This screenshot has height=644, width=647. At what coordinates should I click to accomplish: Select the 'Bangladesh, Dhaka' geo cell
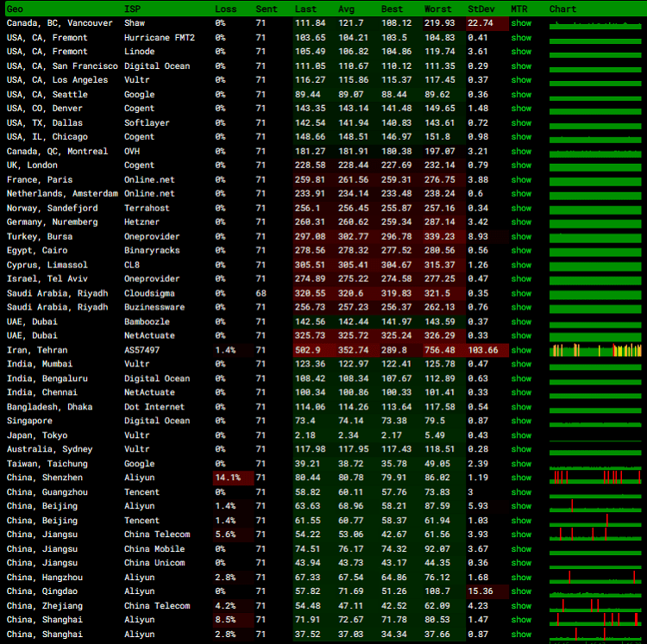49,407
